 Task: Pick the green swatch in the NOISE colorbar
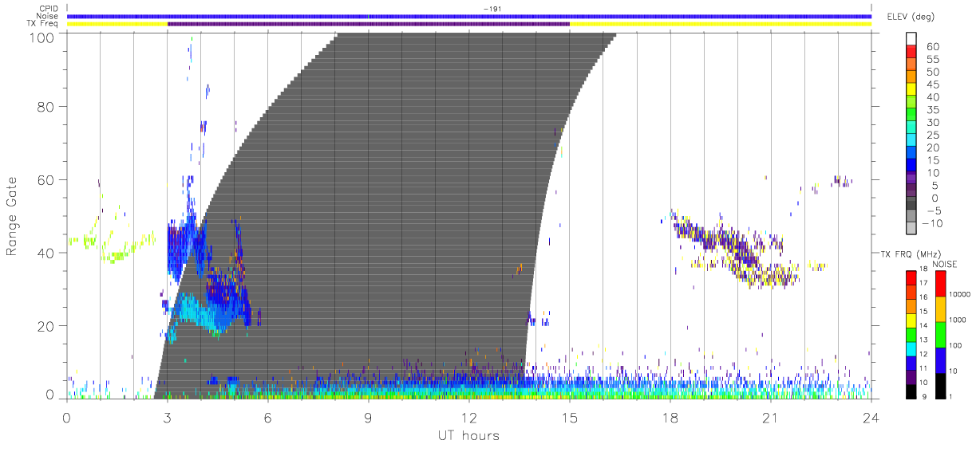pos(939,335)
